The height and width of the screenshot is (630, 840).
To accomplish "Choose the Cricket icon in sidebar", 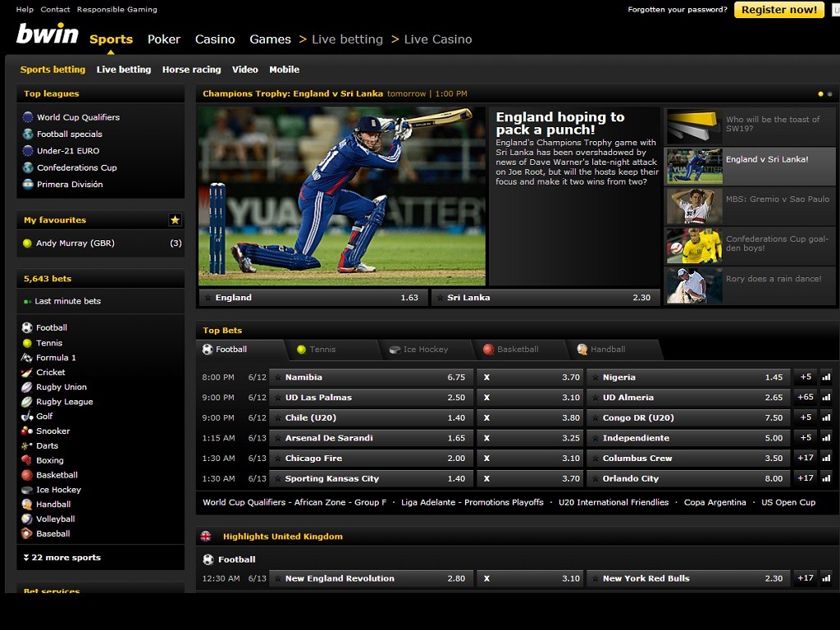I will point(27,372).
